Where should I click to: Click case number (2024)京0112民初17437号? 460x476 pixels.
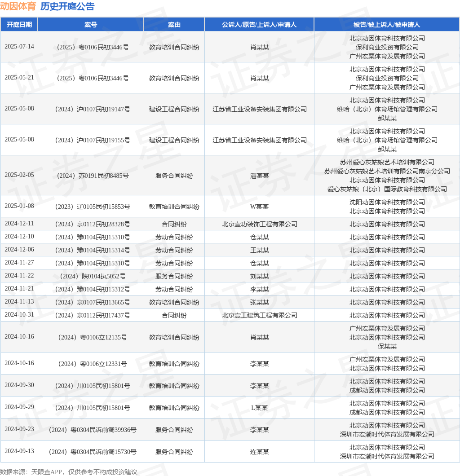click(x=92, y=315)
